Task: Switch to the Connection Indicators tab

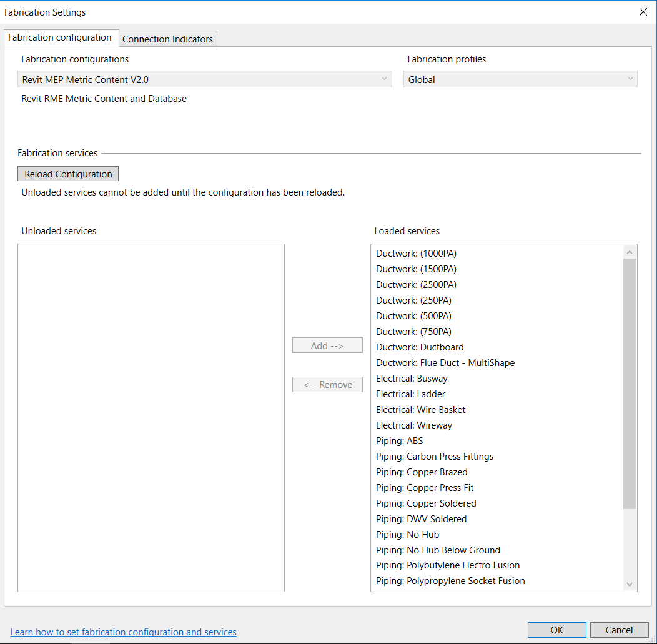Action: 167,38
